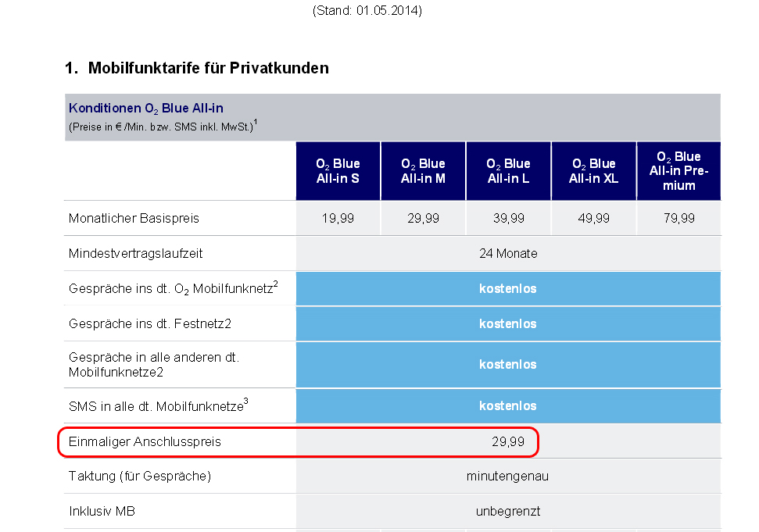Click the 29,99 value in Einmaliger Anschlusspreis row

[508, 441]
